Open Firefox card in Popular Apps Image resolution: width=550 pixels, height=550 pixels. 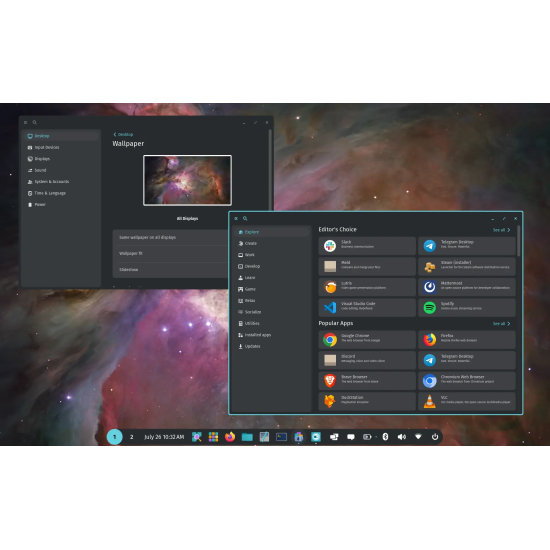pyautogui.click(x=467, y=340)
